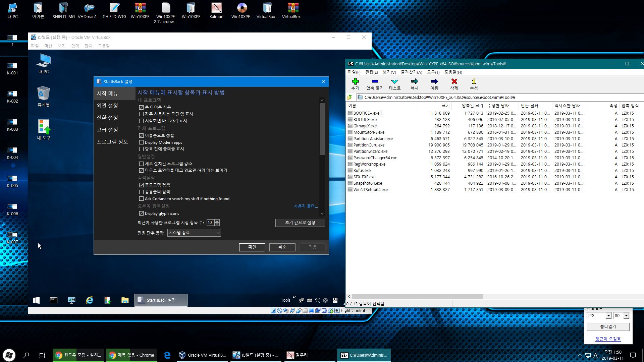
Task: Click 취소 button in StartIsBack
Action: [x=282, y=247]
